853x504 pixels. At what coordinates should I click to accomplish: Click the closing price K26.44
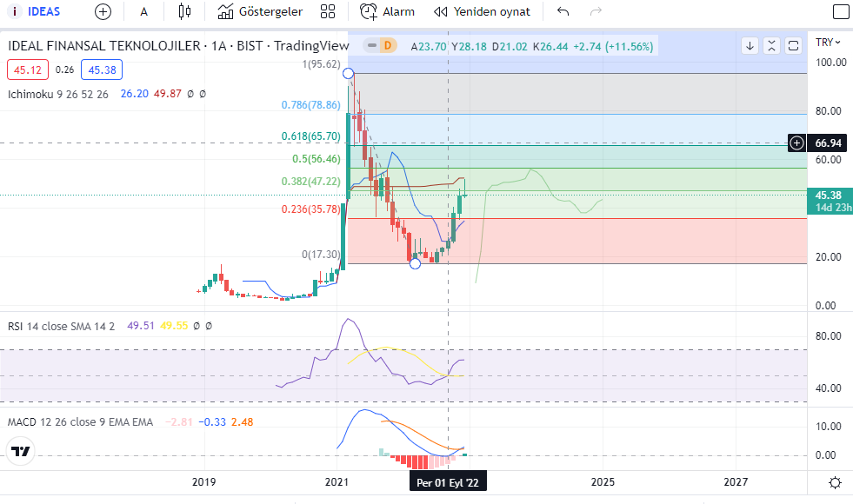pos(550,47)
